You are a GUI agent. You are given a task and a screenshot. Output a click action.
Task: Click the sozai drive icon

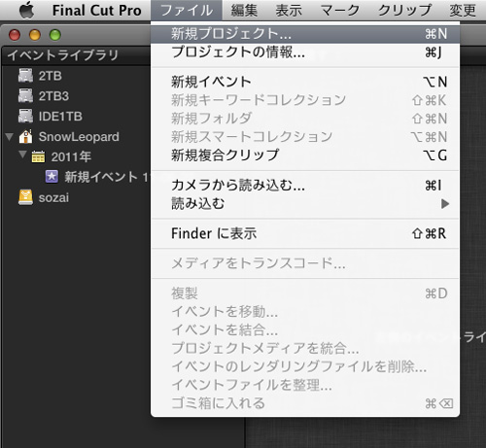(25, 197)
